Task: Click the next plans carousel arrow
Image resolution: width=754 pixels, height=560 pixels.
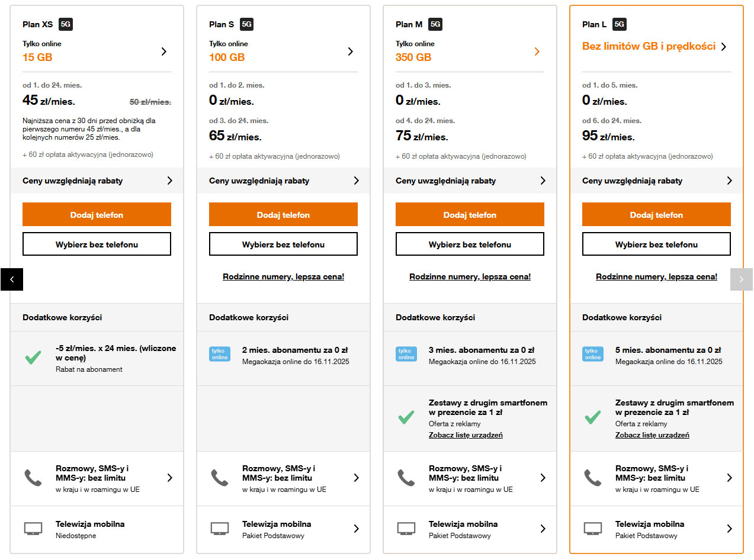Action: click(741, 279)
